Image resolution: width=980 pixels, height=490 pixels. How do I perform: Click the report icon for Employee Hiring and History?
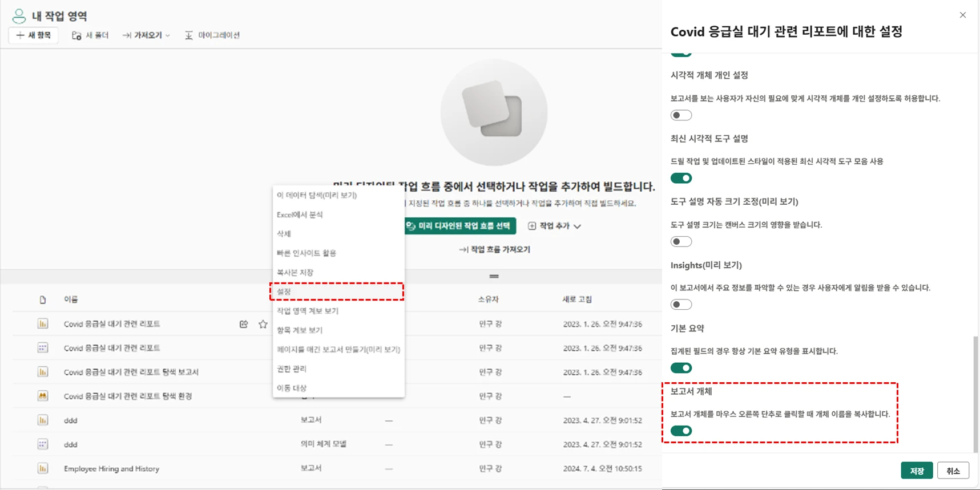(43, 468)
